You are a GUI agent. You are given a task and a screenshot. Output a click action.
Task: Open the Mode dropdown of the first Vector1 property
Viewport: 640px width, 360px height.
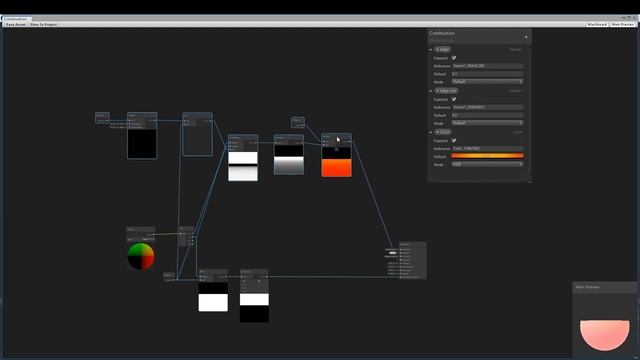coord(487,82)
